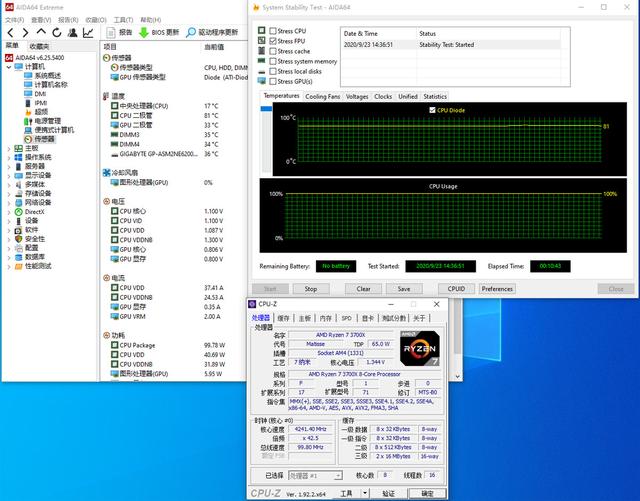The image size is (640, 501).
Task: Switch to the Voltages tab
Action: pos(357,97)
